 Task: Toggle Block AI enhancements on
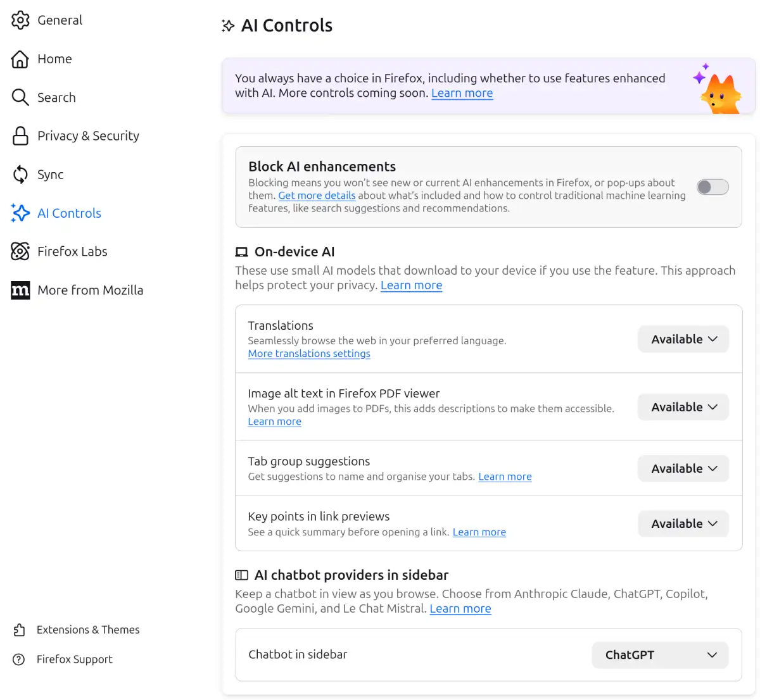(712, 187)
